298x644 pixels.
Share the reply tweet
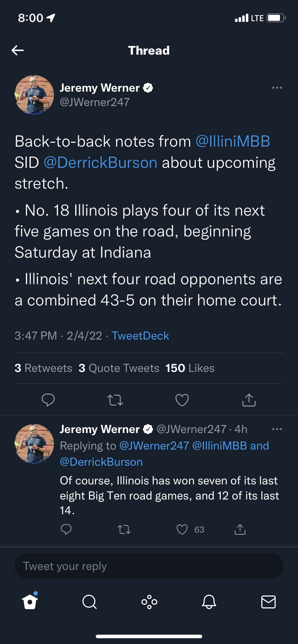click(x=240, y=529)
